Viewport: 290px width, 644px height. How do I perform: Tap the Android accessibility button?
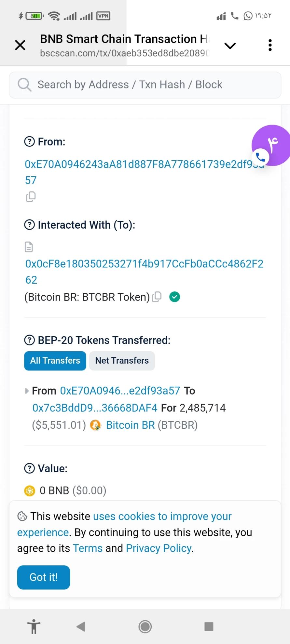[34, 626]
